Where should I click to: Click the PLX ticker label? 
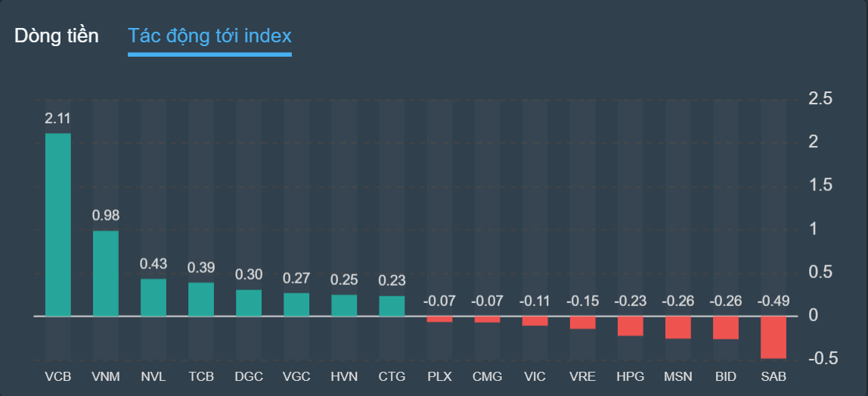pos(439,376)
